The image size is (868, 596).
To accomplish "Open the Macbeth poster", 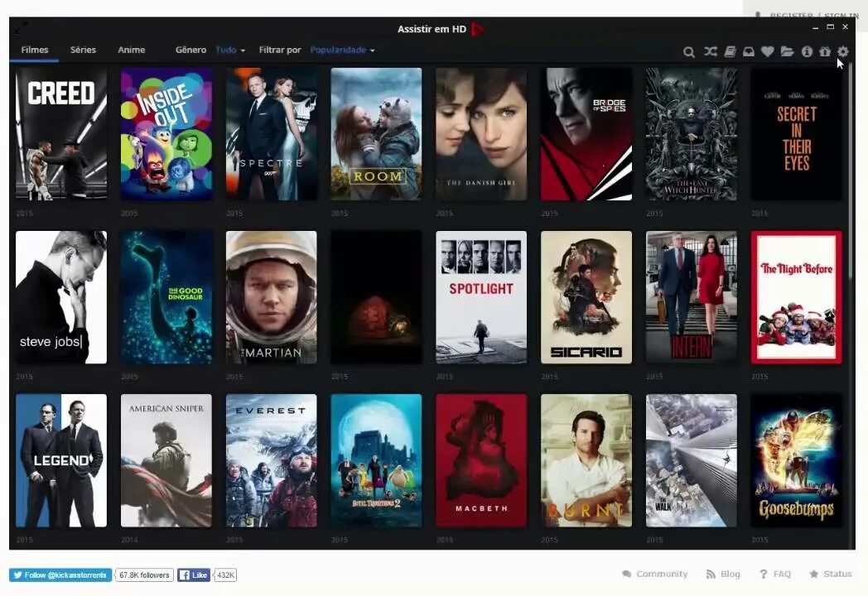I will coord(481,460).
